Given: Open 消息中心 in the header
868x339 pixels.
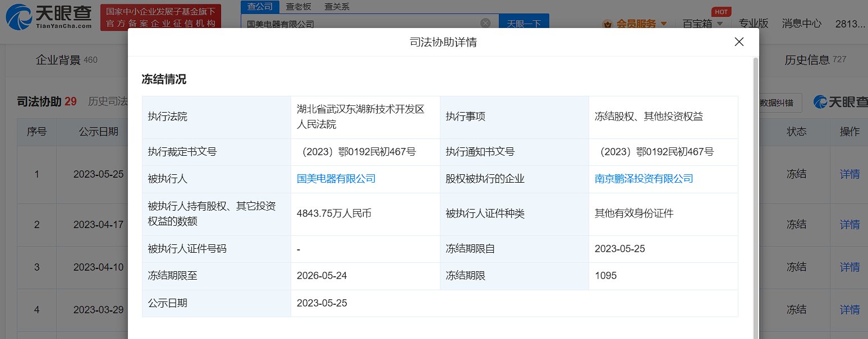Looking at the screenshot, I should 802,24.
